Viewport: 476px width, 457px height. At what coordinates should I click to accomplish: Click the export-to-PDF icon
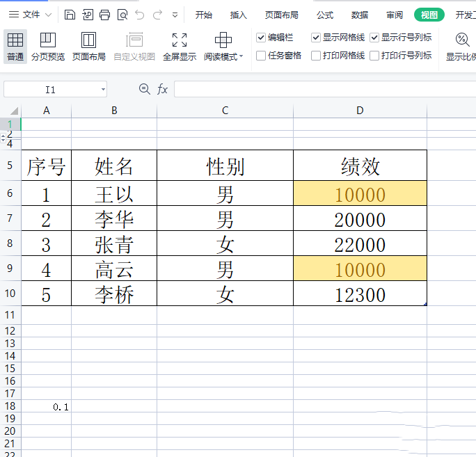pyautogui.click(x=88, y=15)
